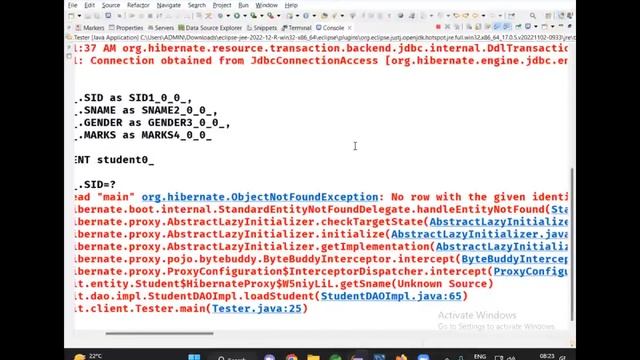
Task: Click the Console vertical scrollbar thumb
Action: pyautogui.click(x=572, y=245)
